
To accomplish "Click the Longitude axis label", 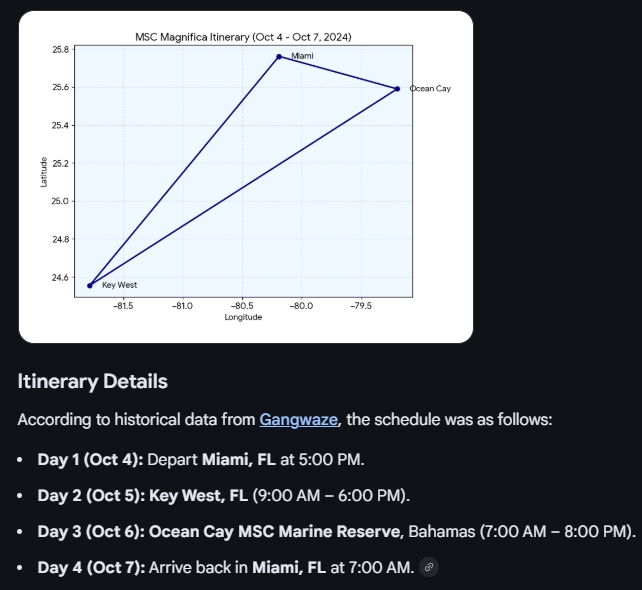I will [243, 317].
